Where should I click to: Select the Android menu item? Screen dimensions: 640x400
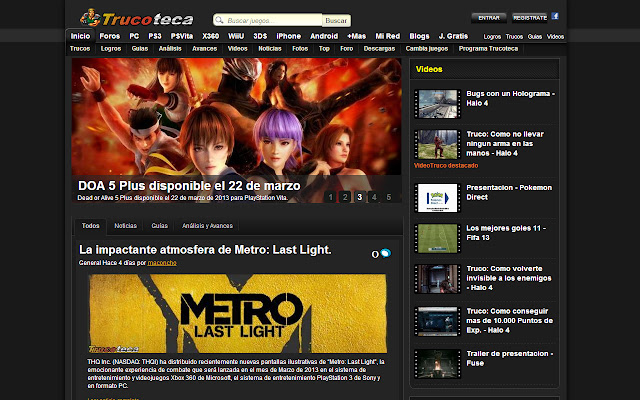[x=324, y=36]
